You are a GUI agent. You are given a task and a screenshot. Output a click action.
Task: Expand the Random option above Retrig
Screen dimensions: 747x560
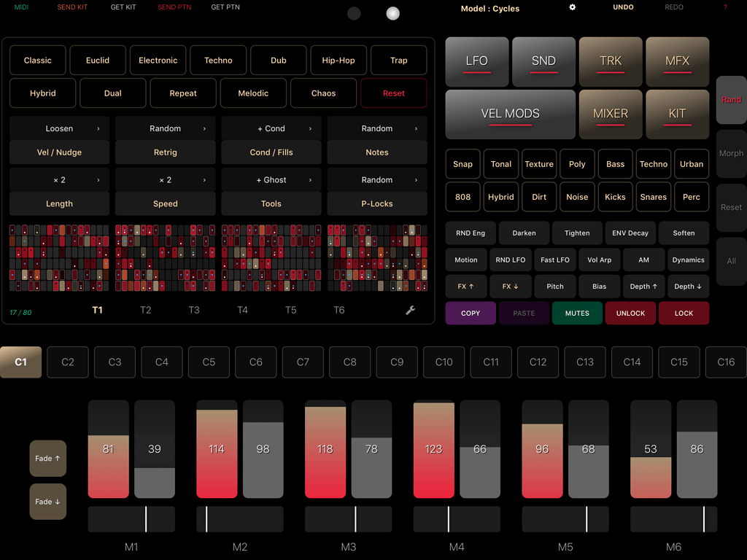click(166, 128)
